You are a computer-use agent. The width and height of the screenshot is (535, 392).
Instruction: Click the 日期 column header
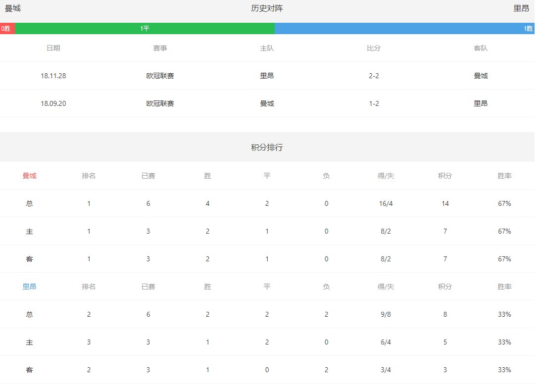click(x=53, y=48)
